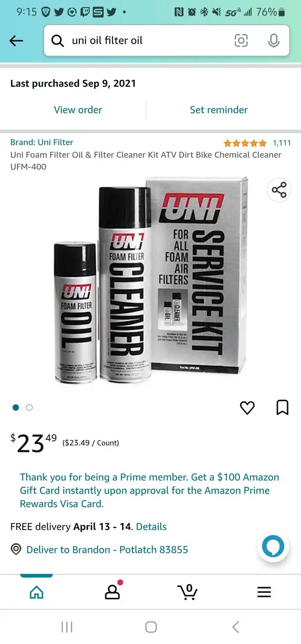
Task: Switch to second product image dot
Action: [29, 407]
